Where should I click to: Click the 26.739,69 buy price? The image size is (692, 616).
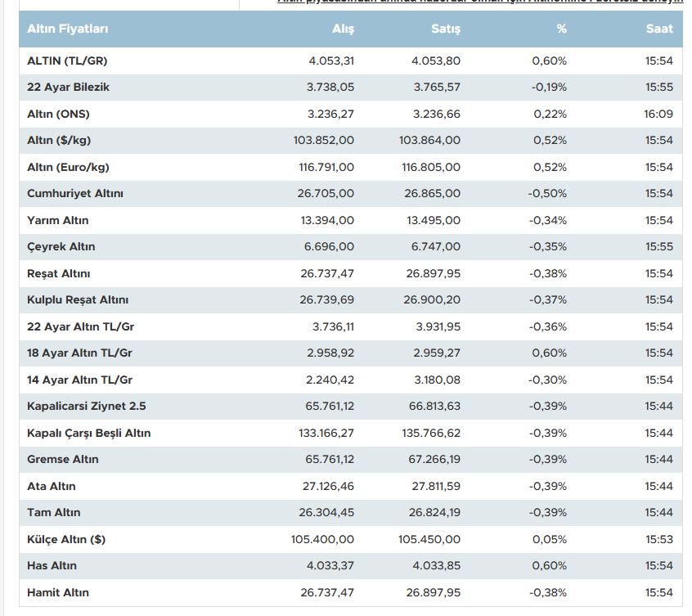click(327, 299)
